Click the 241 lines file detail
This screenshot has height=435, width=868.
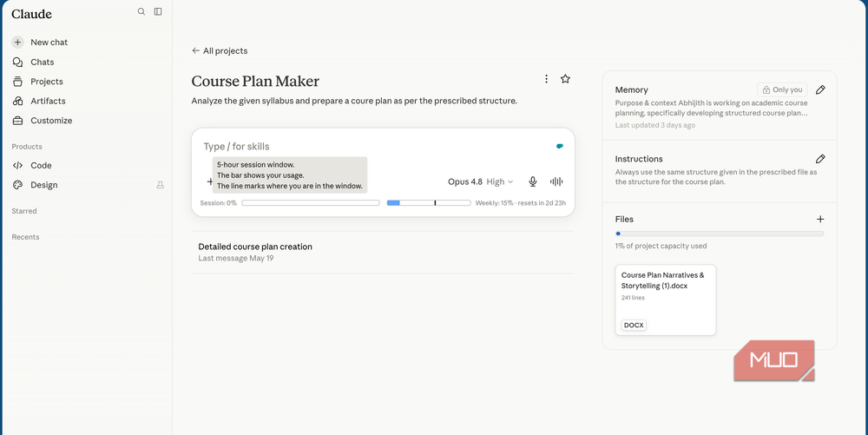tap(633, 298)
